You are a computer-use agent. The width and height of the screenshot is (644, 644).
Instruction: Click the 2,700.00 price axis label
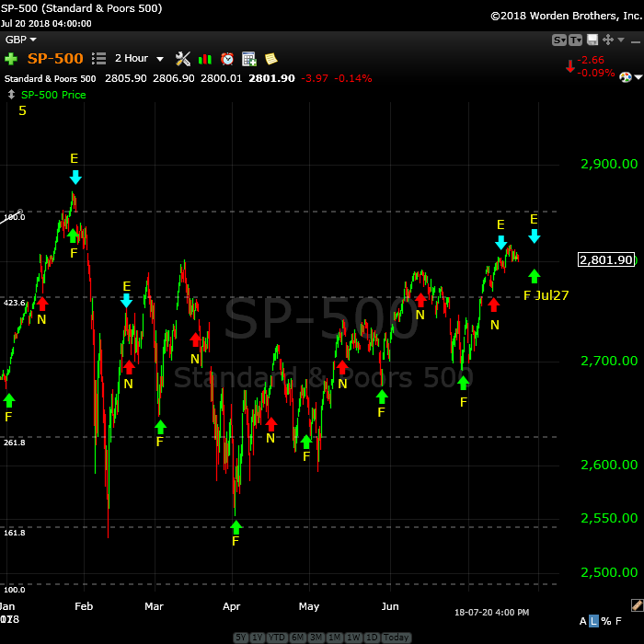609,361
